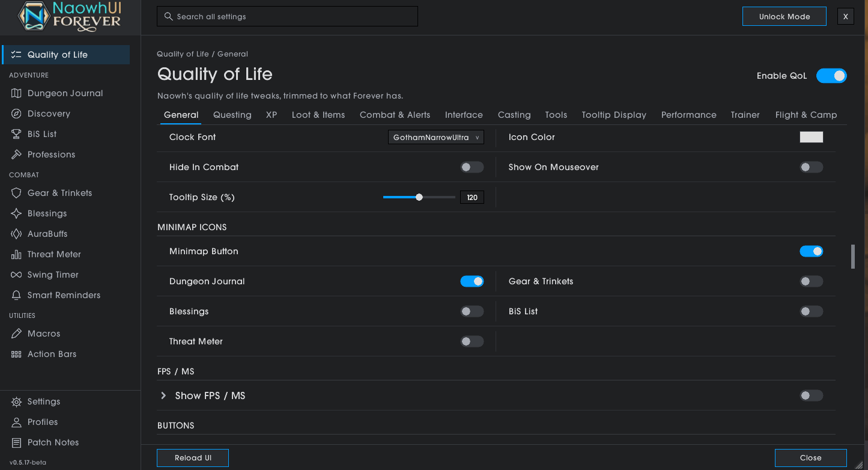
Task: Select the Swing Timer infinity icon
Action: (x=16, y=275)
